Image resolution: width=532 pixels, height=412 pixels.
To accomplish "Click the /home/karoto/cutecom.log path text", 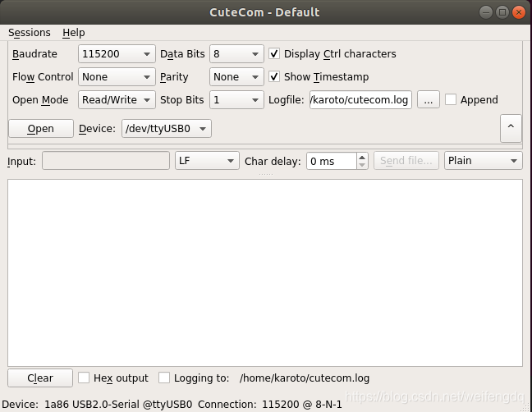I will point(305,378).
